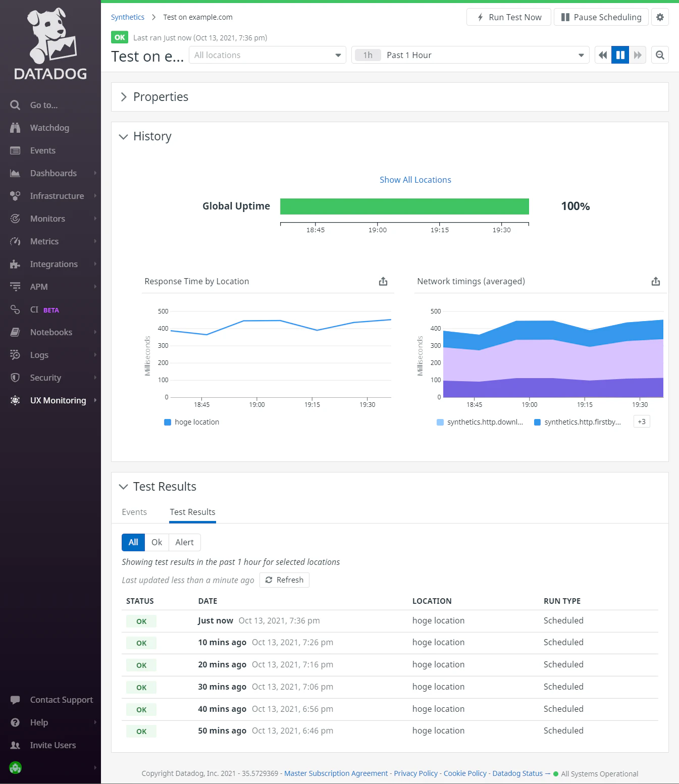
Task: Click the Monitors icon in sidebar
Action: (15, 219)
